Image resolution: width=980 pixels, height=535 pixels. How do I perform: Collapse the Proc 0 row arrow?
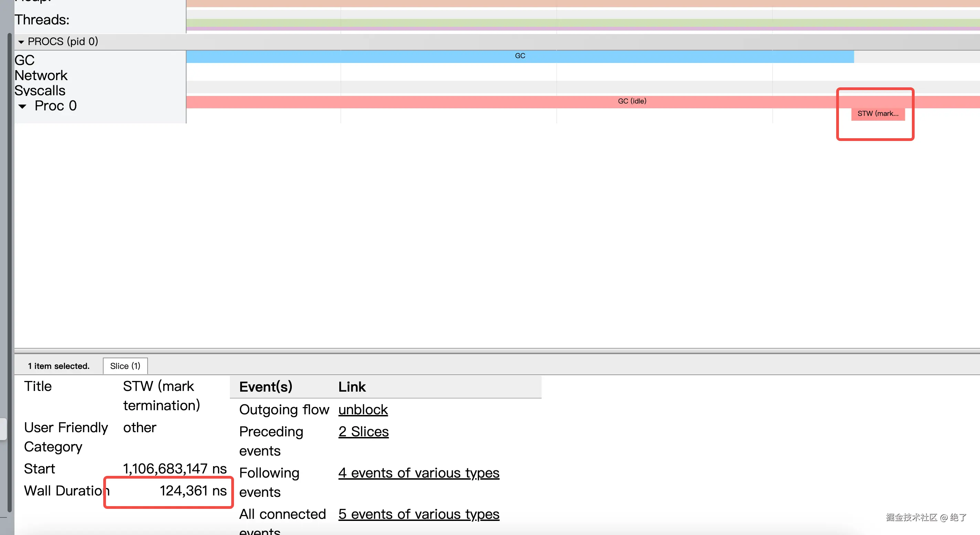point(22,107)
